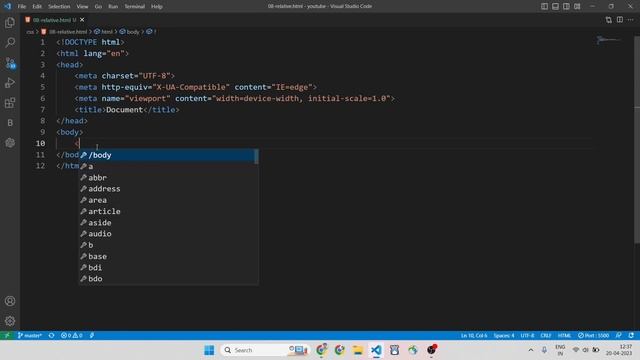The height and width of the screenshot is (360, 640).
Task: Open the File menu
Action: click(x=22, y=7)
